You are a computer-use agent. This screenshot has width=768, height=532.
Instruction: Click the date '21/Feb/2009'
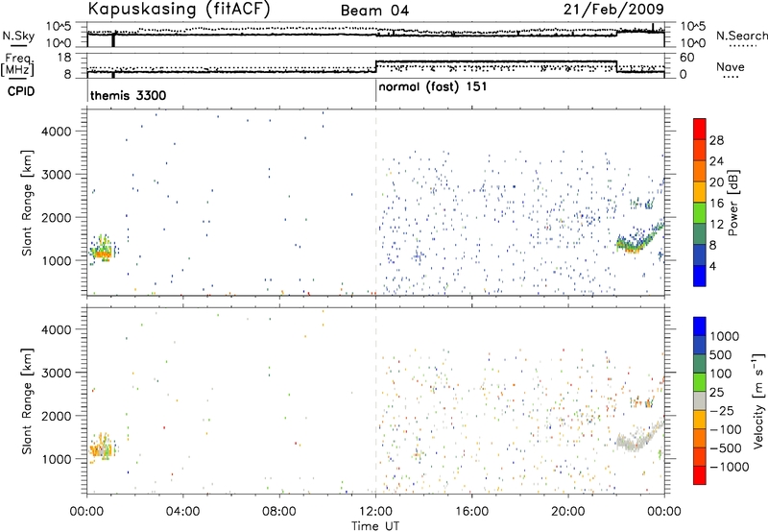pos(613,10)
